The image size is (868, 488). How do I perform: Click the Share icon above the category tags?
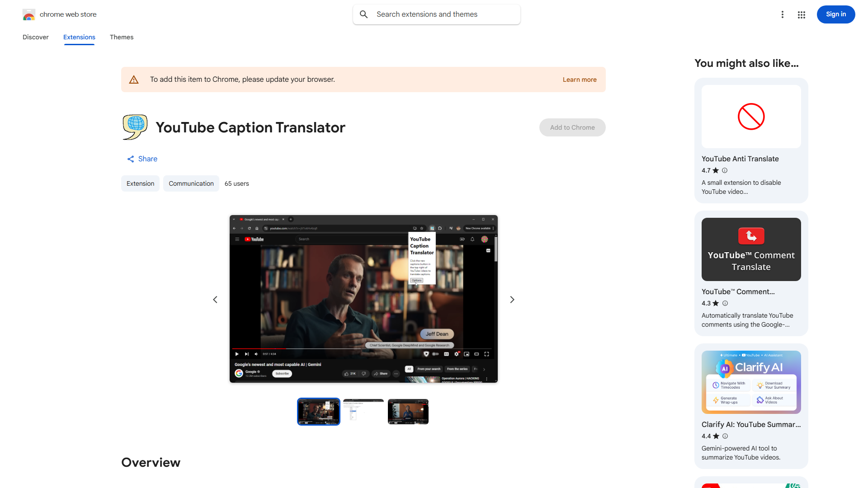pyautogui.click(x=130, y=159)
